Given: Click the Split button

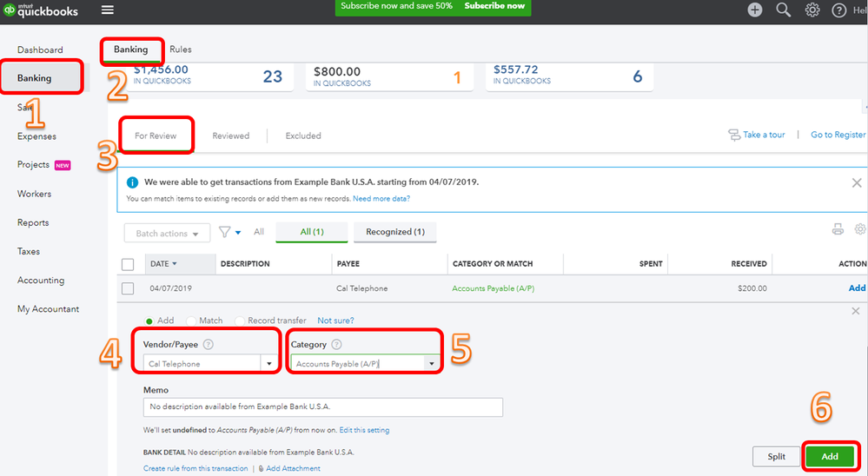Looking at the screenshot, I should click(776, 456).
